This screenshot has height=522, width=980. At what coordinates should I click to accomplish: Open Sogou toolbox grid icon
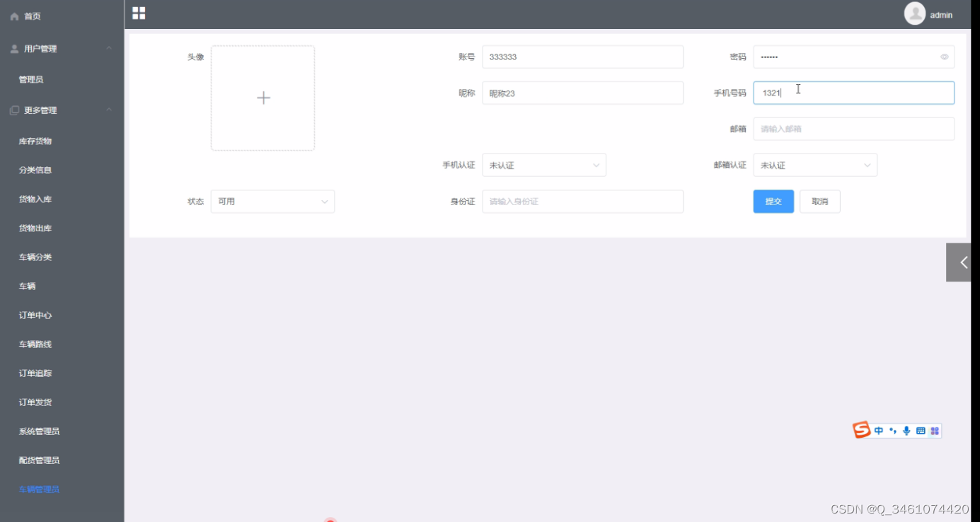point(935,431)
